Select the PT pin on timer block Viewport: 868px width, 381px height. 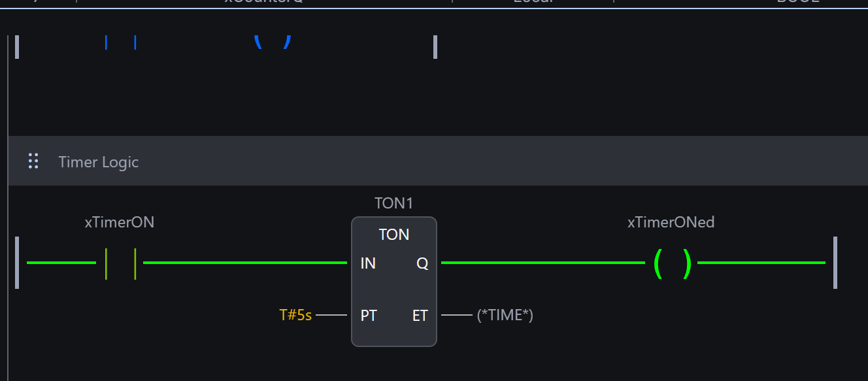(x=369, y=316)
